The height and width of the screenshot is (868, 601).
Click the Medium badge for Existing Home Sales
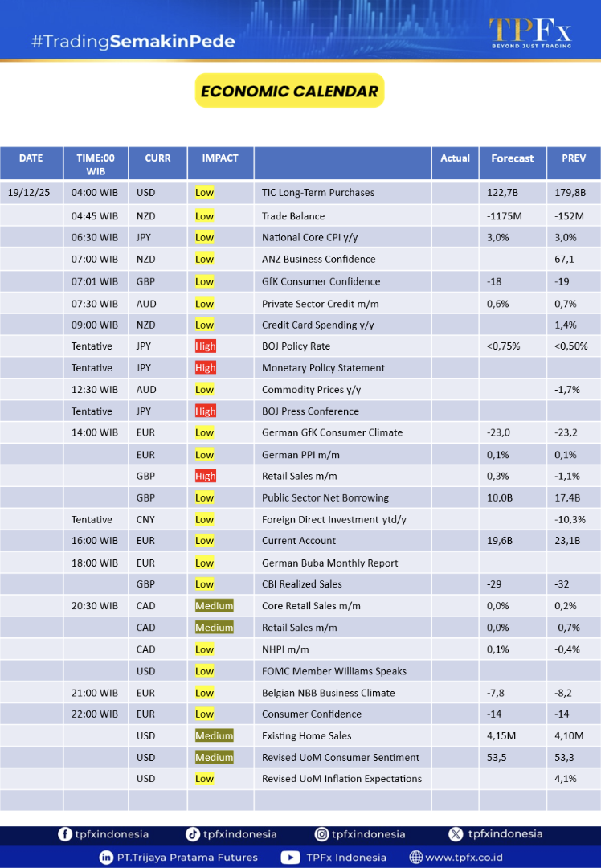[215, 735]
